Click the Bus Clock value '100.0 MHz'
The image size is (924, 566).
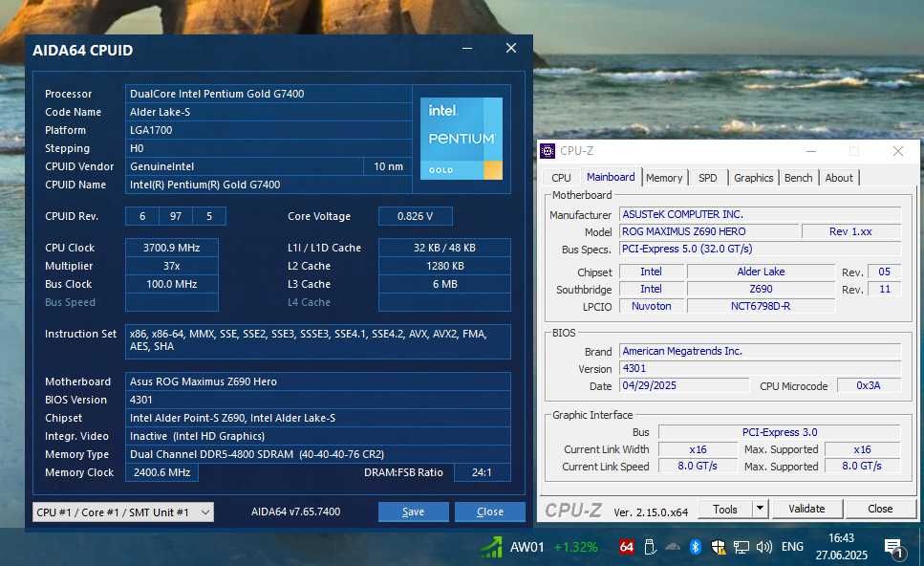click(171, 284)
